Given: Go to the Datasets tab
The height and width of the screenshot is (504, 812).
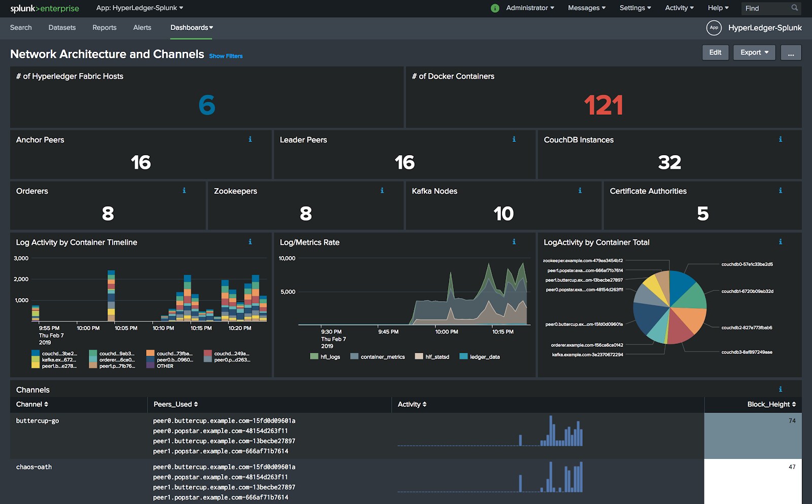Looking at the screenshot, I should 62,27.
